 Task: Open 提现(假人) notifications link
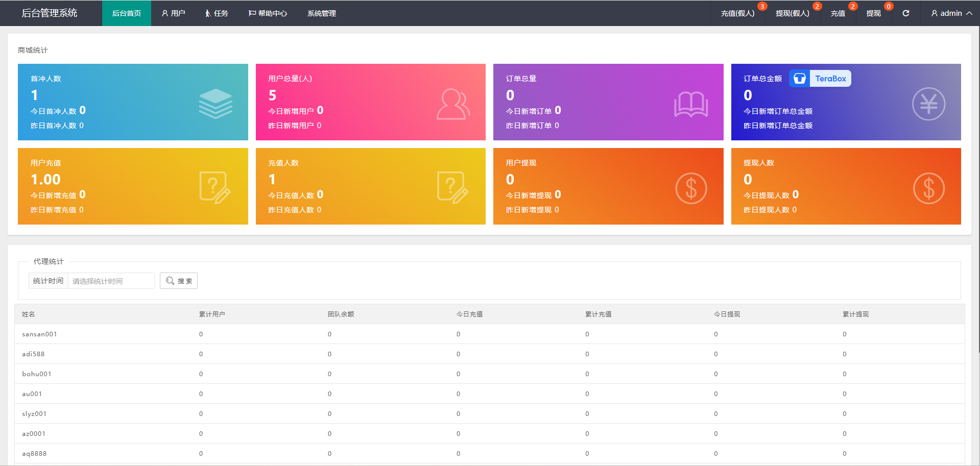coord(792,13)
